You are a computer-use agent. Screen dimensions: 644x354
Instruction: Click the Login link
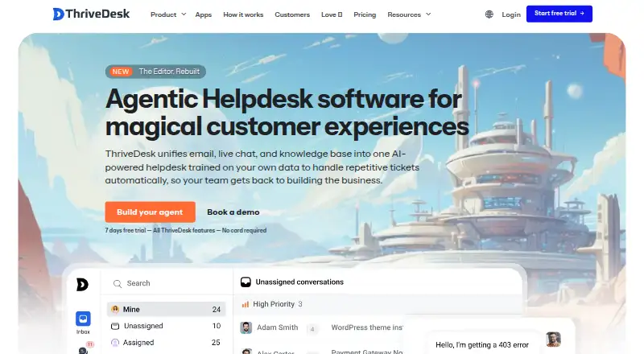point(511,14)
